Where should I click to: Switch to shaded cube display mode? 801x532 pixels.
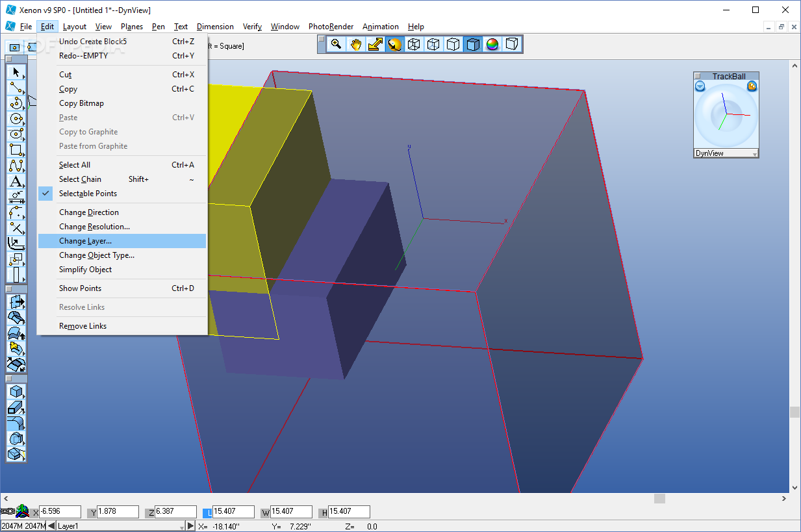click(x=473, y=44)
